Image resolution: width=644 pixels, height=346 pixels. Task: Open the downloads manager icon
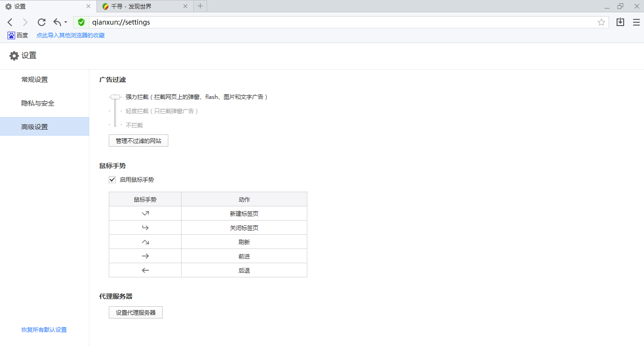[x=620, y=22]
